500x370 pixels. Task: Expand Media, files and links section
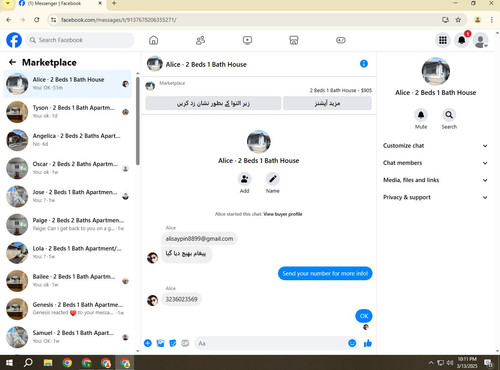(x=435, y=180)
